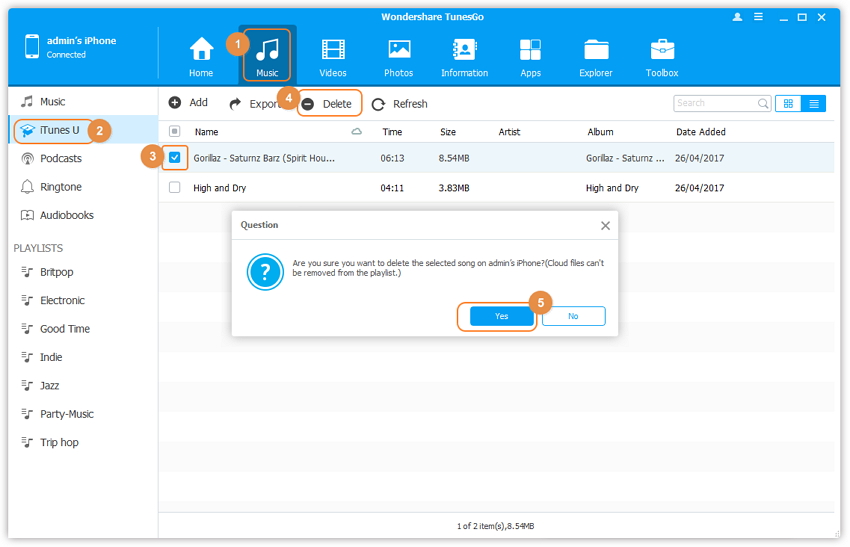850x547 pixels.
Task: Open the Britpop playlist
Action: click(56, 272)
